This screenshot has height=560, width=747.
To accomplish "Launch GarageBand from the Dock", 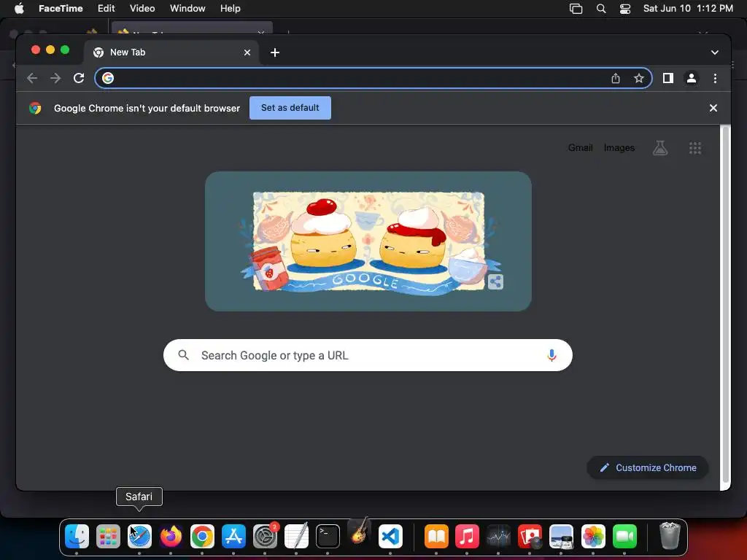I will pos(359,532).
